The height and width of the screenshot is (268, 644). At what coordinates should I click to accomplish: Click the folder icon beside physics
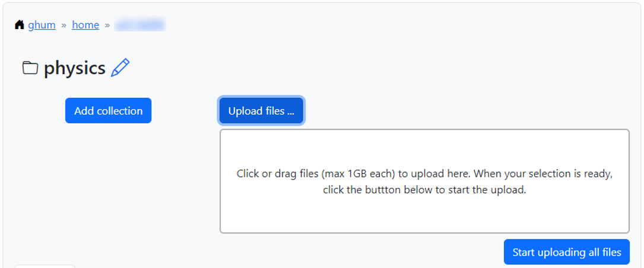click(x=30, y=68)
